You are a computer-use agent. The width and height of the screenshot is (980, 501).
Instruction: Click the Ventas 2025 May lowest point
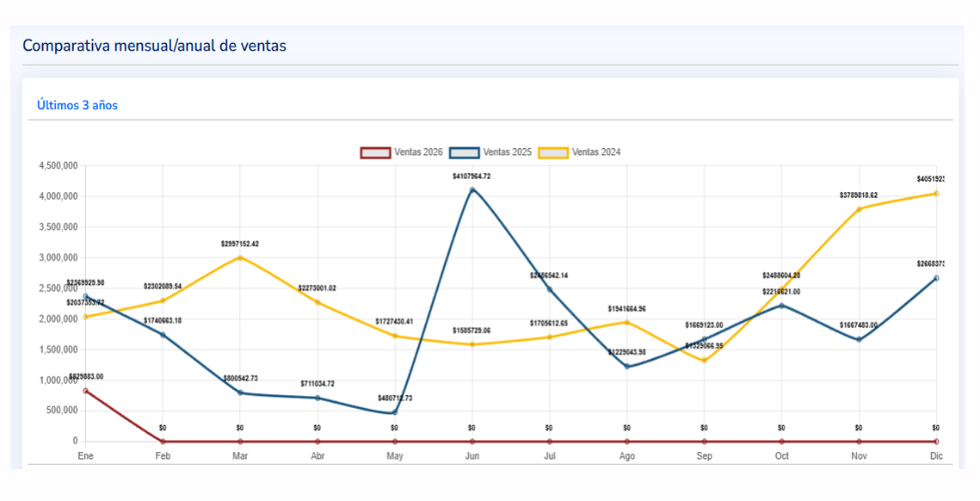tap(395, 412)
